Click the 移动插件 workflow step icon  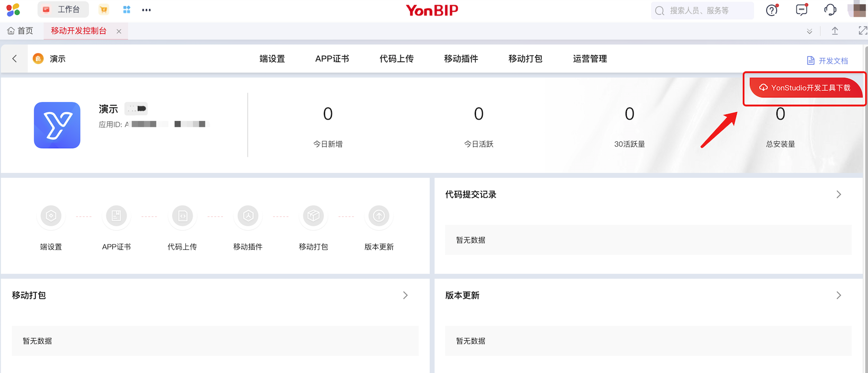248,216
